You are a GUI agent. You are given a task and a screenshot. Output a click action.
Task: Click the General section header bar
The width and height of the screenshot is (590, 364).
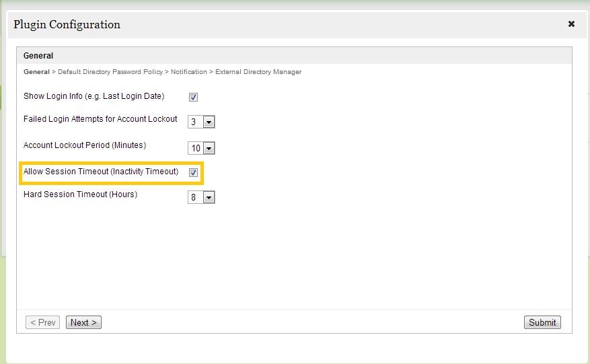point(294,56)
